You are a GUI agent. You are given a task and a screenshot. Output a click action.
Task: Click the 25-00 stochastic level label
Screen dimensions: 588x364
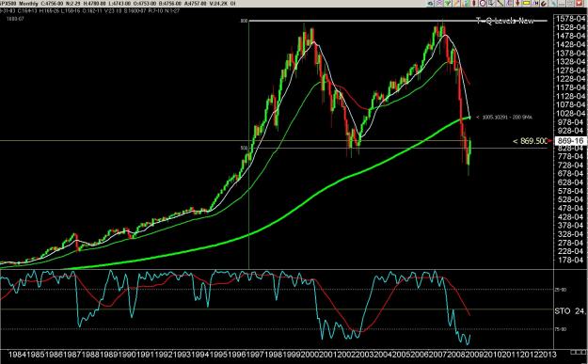pos(561,290)
